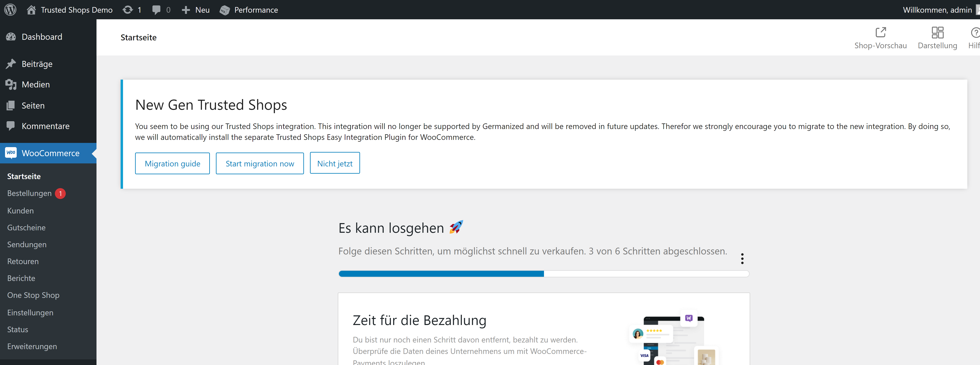Image resolution: width=980 pixels, height=365 pixels.
Task: Open Erweiterungen submenu item
Action: [32, 346]
